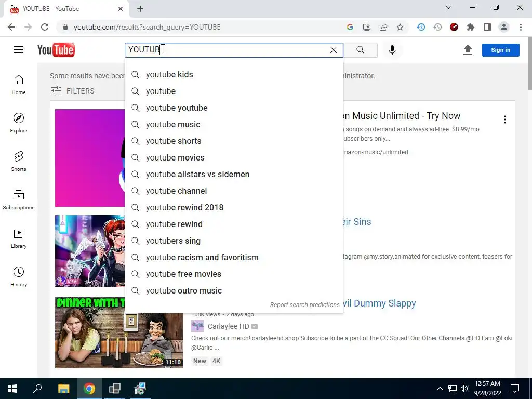
Task: Click the Sign in button
Action: click(500, 50)
